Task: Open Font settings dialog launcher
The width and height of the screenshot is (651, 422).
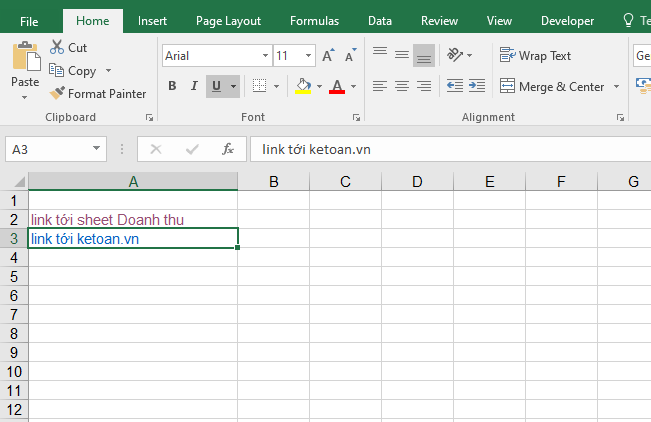Action: (356, 118)
